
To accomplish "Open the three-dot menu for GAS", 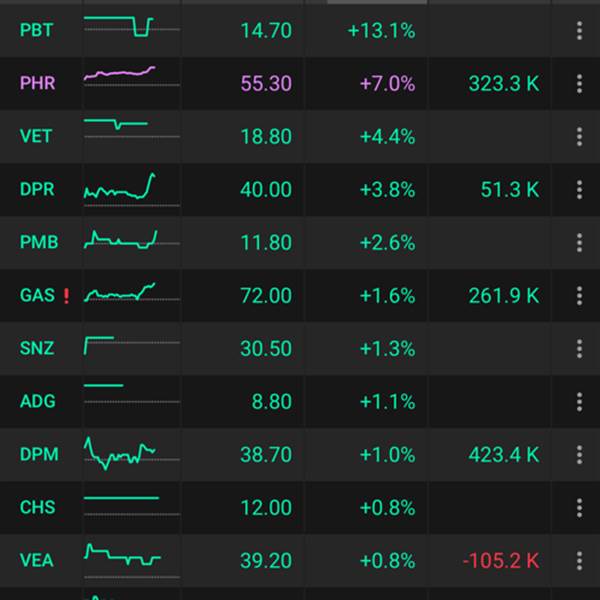I will pyautogui.click(x=579, y=295).
